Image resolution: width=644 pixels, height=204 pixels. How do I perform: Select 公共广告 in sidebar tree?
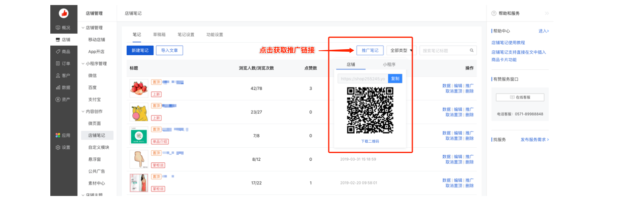click(x=97, y=171)
